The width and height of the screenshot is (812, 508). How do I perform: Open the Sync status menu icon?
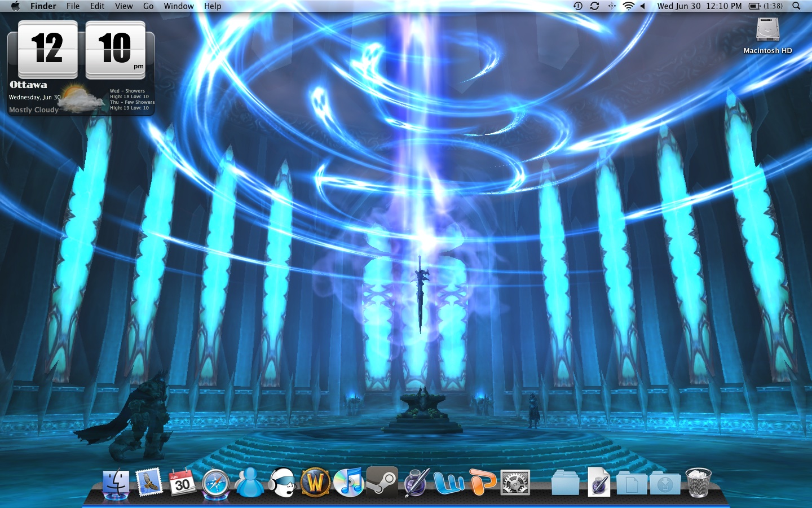[x=594, y=6]
